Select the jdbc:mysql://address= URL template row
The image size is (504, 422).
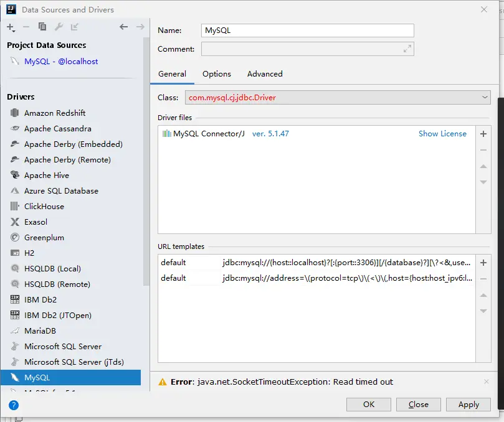(316, 278)
